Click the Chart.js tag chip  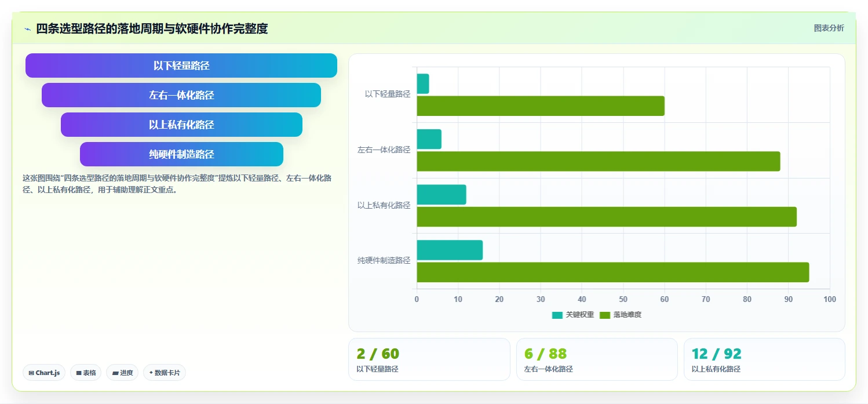[x=44, y=373]
